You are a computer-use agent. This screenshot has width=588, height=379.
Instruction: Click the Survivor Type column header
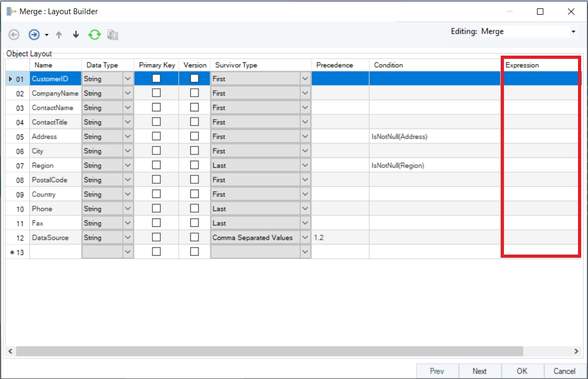(236, 65)
